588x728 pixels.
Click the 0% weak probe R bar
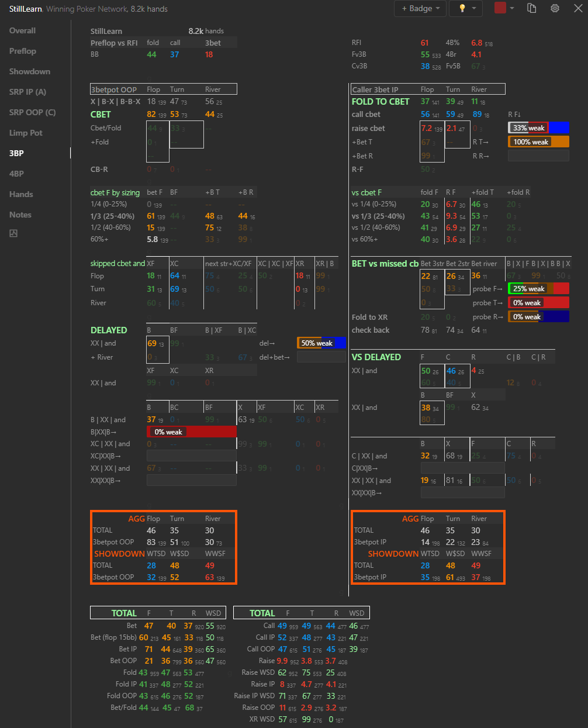tap(538, 316)
